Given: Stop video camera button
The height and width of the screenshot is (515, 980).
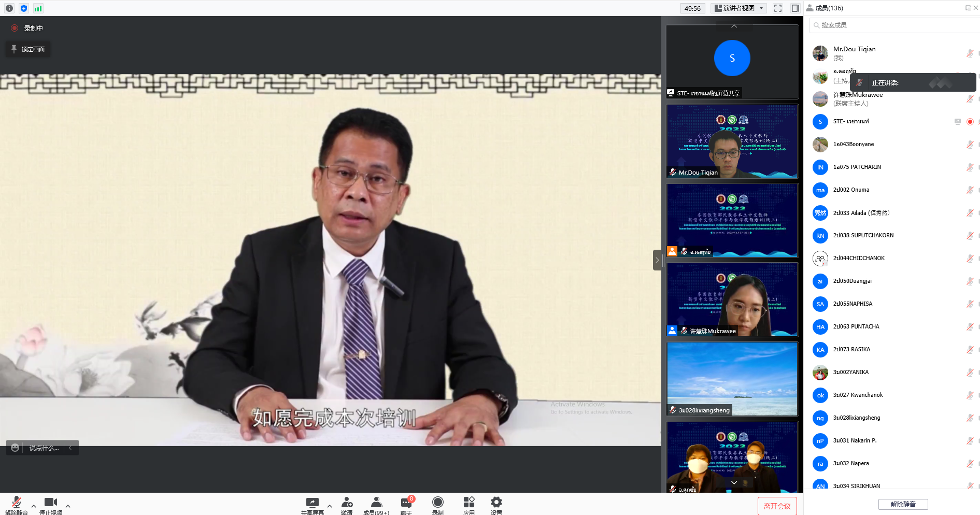Looking at the screenshot, I should click(51, 505).
